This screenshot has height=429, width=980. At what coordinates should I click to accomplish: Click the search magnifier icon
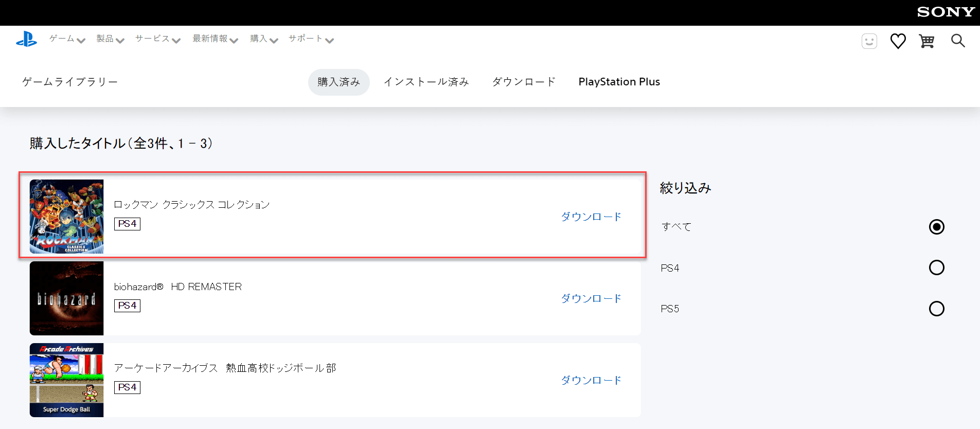(958, 41)
